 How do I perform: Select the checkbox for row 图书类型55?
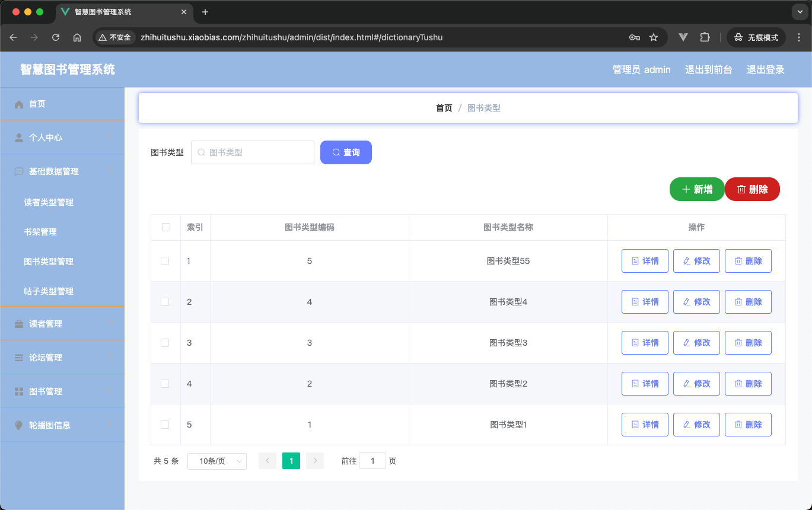(165, 261)
